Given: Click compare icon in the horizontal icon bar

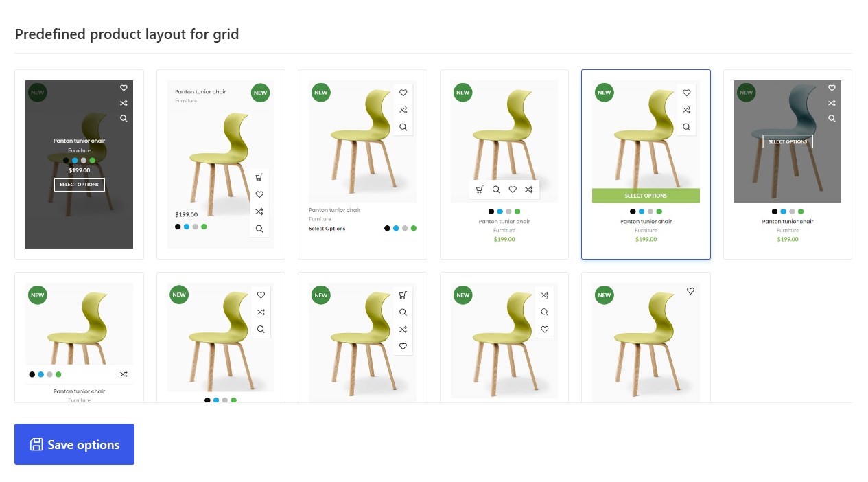Looking at the screenshot, I should click(529, 190).
